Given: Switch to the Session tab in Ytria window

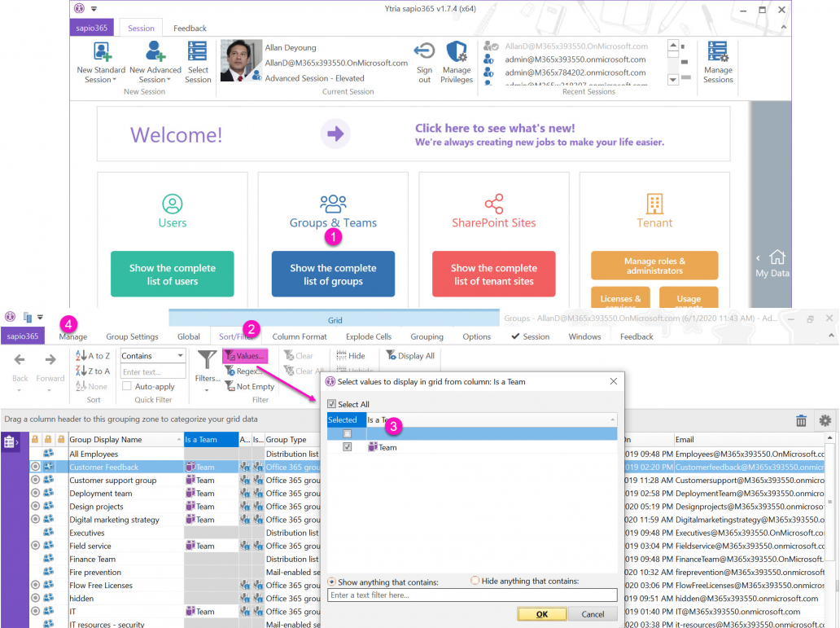Looking at the screenshot, I should click(141, 28).
